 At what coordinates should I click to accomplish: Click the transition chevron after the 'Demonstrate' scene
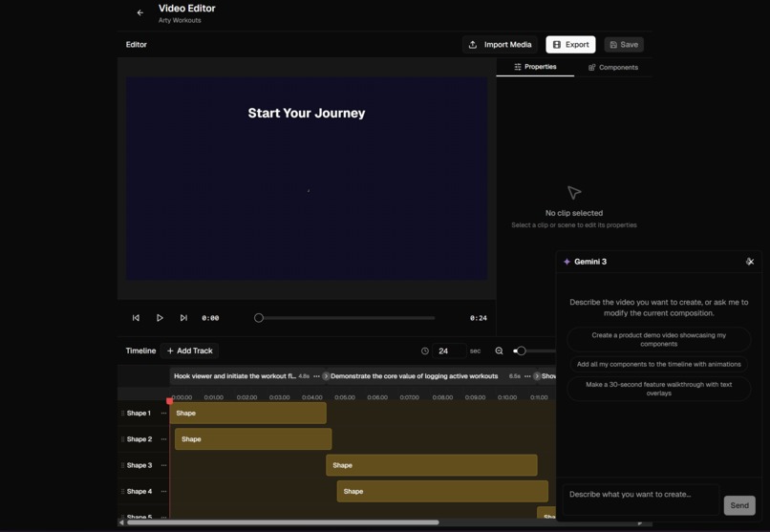click(x=537, y=376)
